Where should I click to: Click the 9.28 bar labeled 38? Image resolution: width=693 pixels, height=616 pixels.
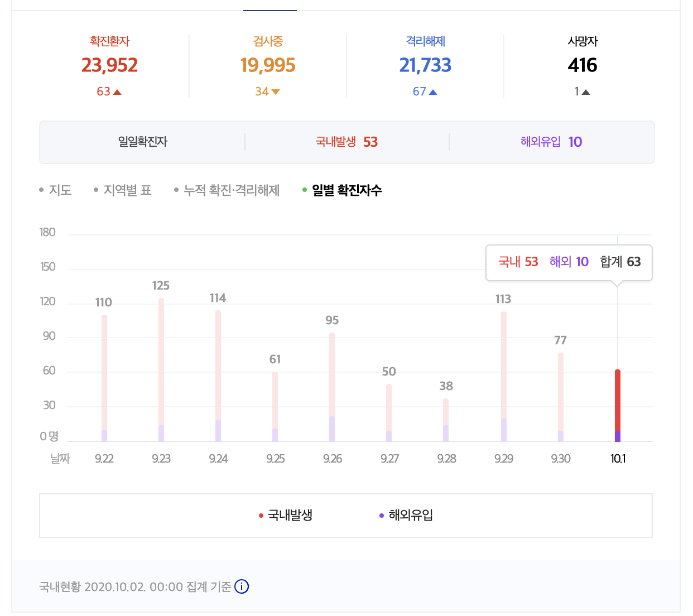(x=446, y=420)
